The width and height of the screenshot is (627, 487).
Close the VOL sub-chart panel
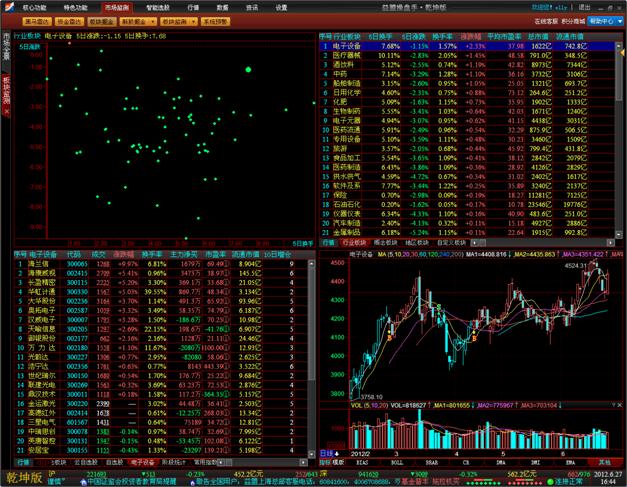pyautogui.click(x=620, y=405)
